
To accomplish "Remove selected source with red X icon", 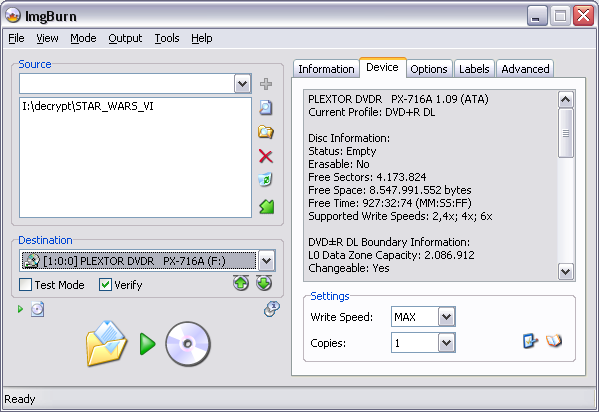I will pos(266,156).
